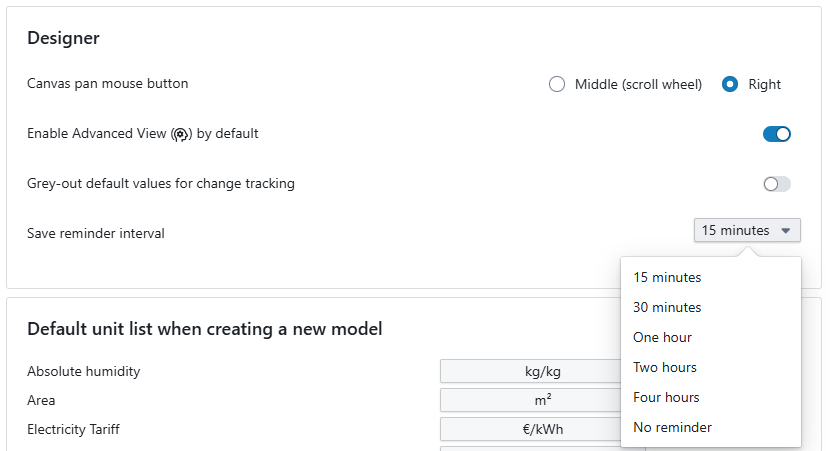Viewport: 830px width, 451px height.
Task: Enable grey-out default values toggle
Action: pyautogui.click(x=776, y=184)
